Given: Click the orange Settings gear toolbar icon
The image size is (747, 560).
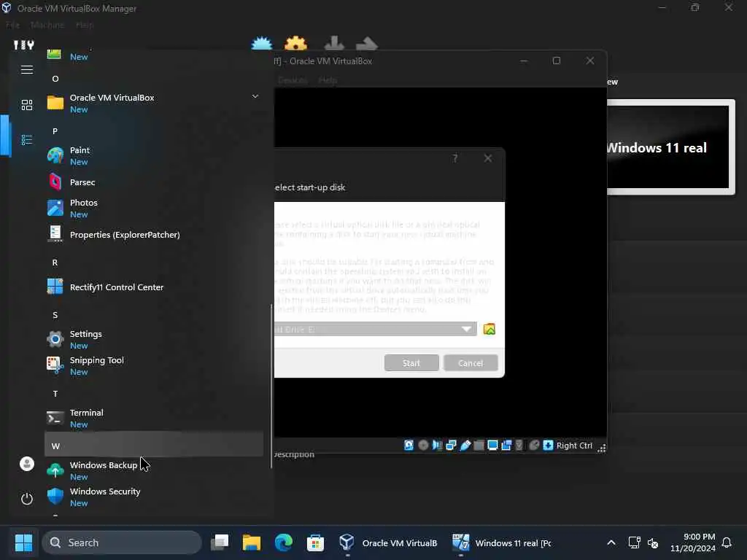Looking at the screenshot, I should point(295,44).
